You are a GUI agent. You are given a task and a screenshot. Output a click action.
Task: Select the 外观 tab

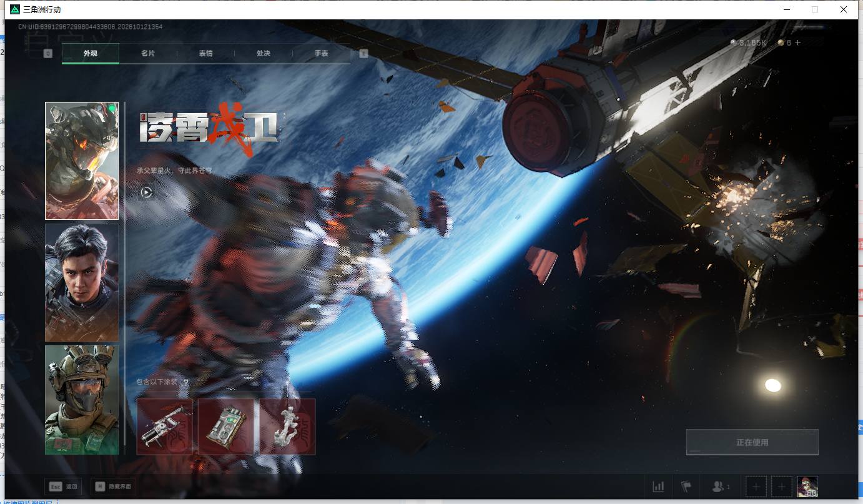tap(91, 54)
